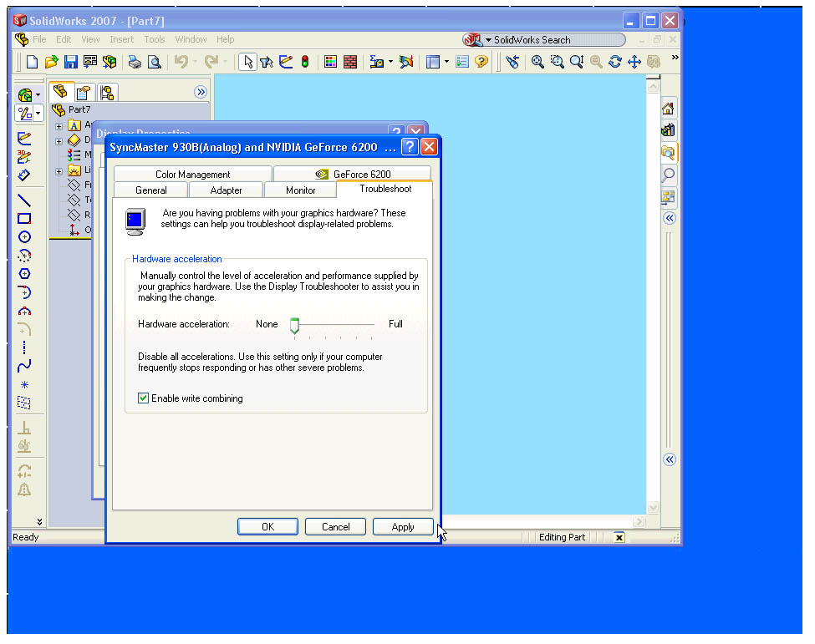
Task: Expand the FeatureManager panel with the double-arrow
Action: click(201, 93)
